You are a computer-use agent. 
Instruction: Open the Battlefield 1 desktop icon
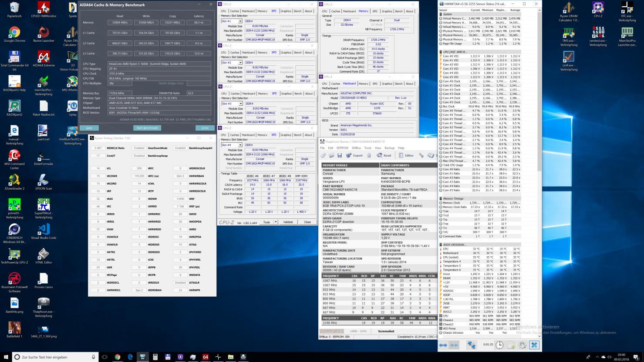coord(14,330)
